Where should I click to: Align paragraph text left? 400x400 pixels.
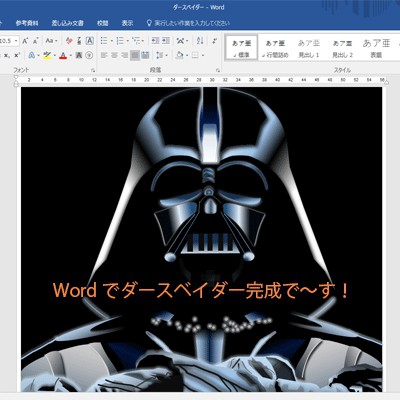point(104,55)
